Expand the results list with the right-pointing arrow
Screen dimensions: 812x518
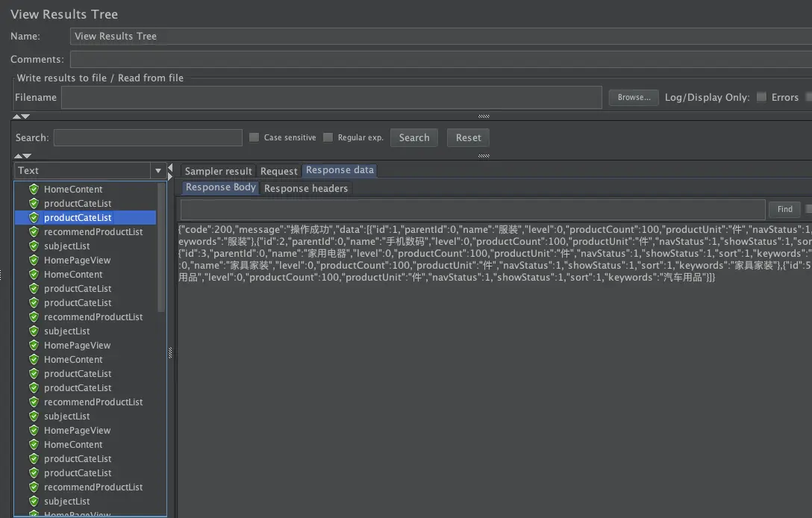[x=170, y=177]
